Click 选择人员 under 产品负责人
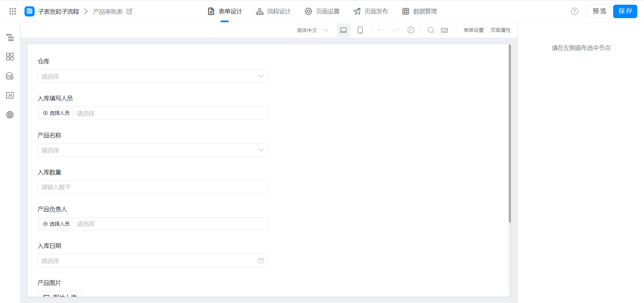 tap(56, 224)
